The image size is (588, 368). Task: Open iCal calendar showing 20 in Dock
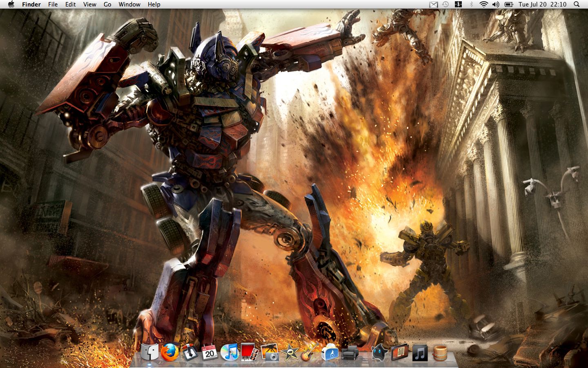pyautogui.click(x=210, y=352)
